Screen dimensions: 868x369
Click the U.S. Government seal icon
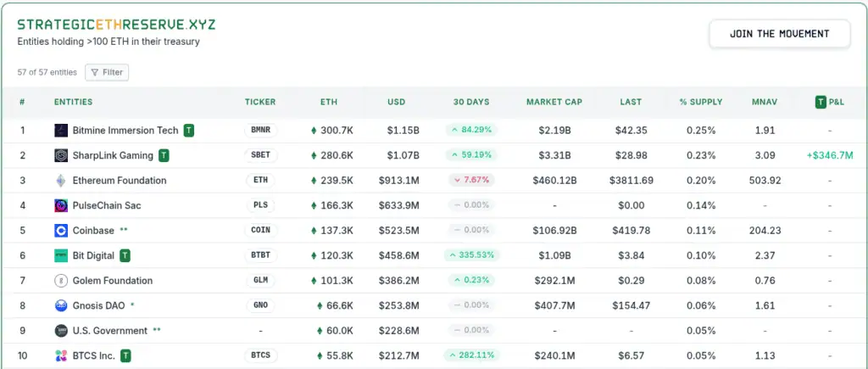[61, 331]
